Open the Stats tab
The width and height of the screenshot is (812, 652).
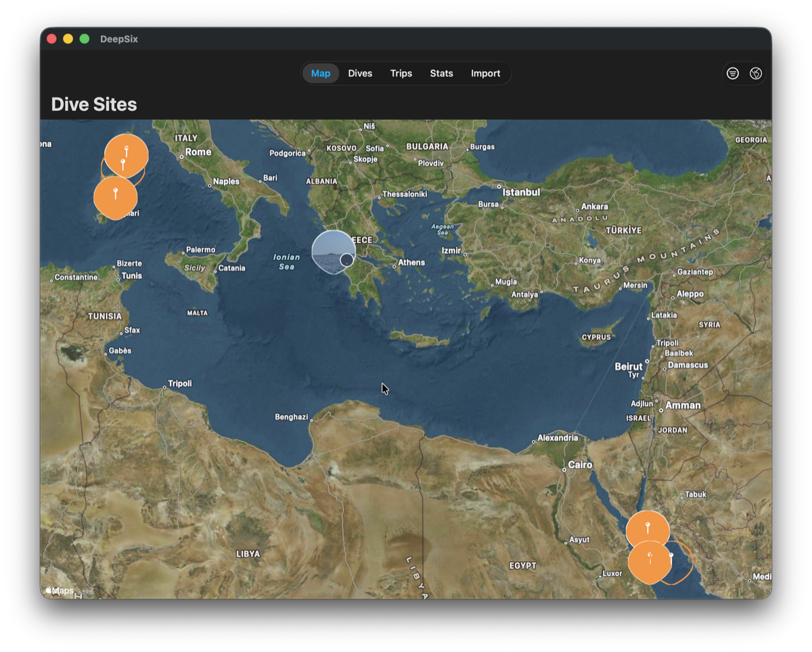coord(441,73)
